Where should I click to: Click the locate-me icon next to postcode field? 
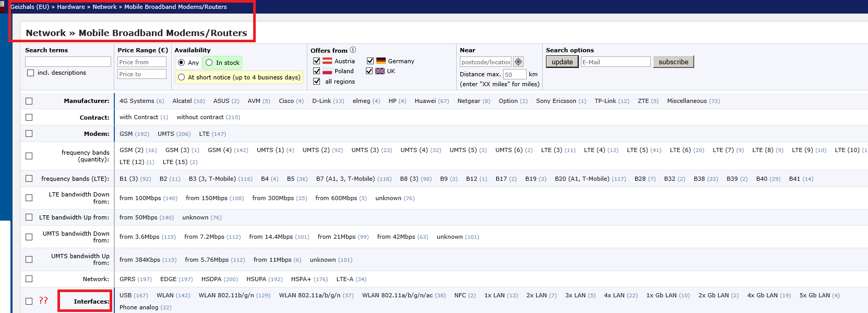[518, 62]
